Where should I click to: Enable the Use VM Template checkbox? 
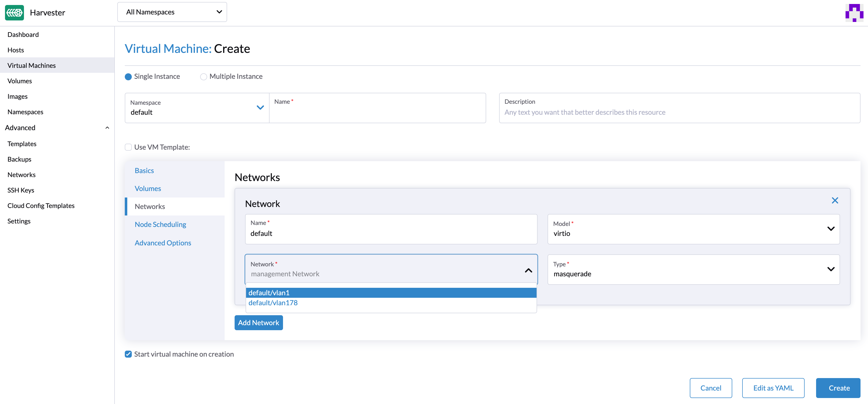point(128,147)
